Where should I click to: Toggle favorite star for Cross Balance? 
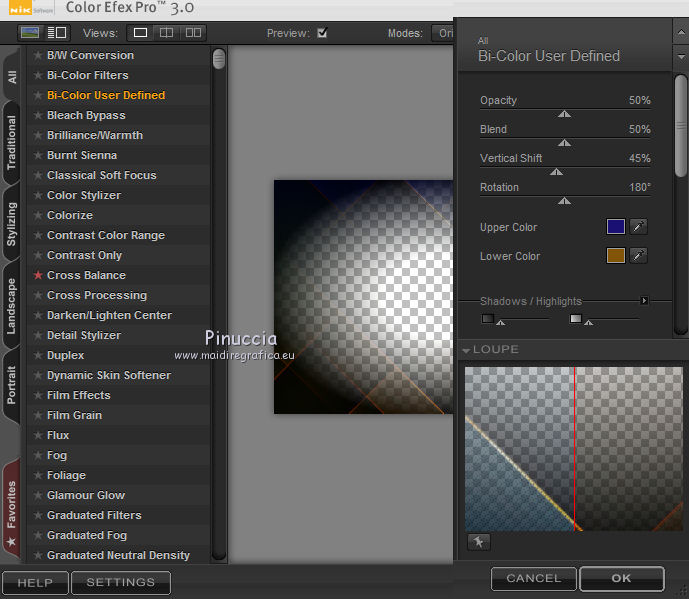click(x=38, y=275)
